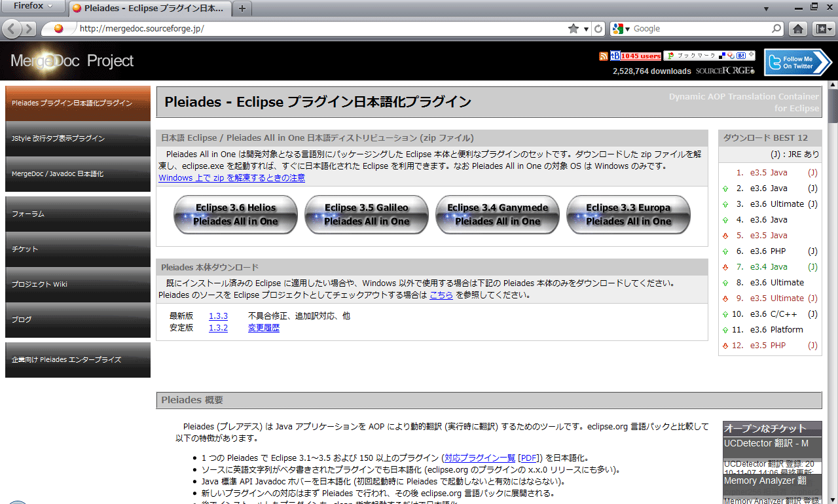Click the SourceForge logo

[x=725, y=71]
